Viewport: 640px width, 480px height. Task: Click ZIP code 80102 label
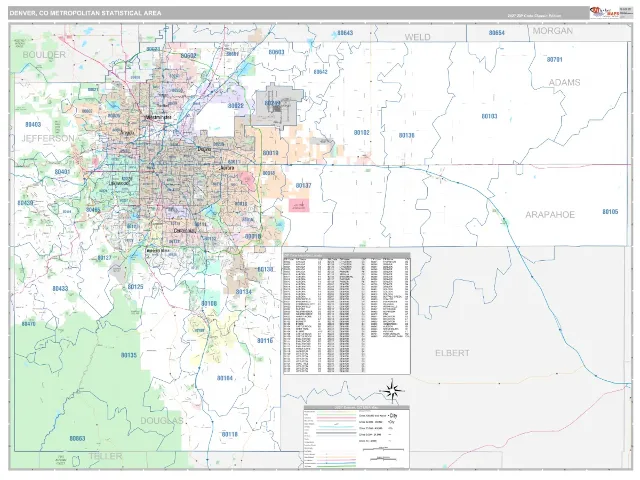coord(362,133)
